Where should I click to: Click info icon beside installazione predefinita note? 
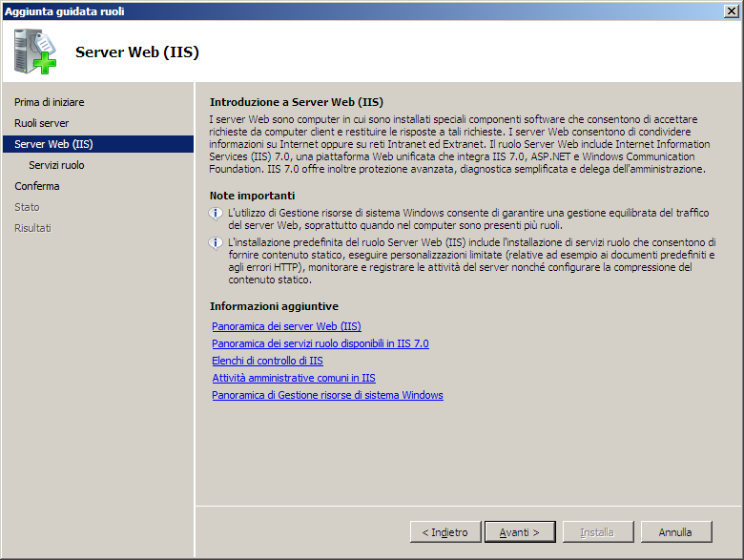[x=216, y=243]
